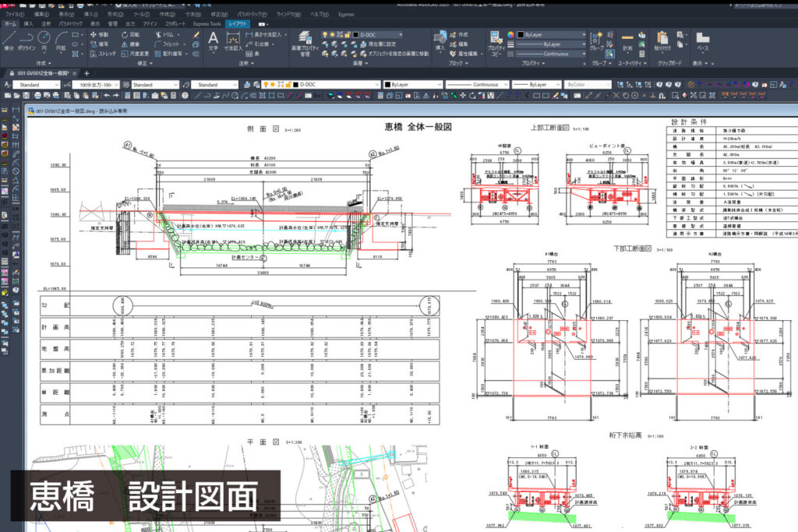Switch to the 管理 ribbon tab
The image size is (798, 532).
pos(112,24)
